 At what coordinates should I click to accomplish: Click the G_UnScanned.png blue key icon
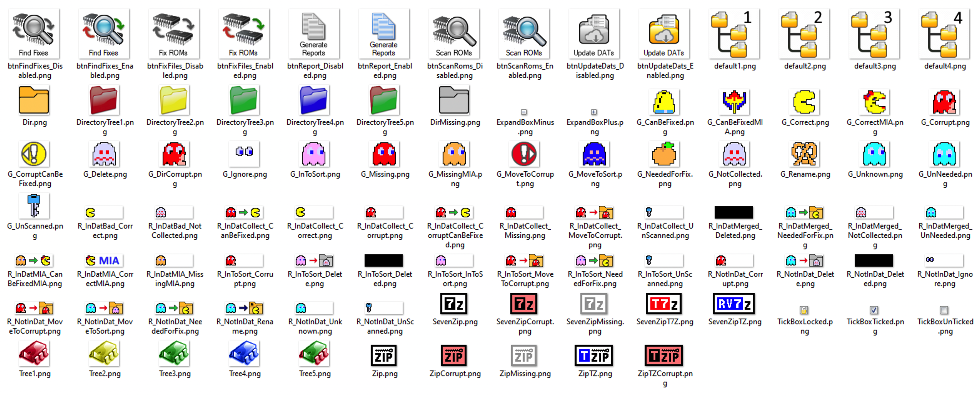[34, 205]
